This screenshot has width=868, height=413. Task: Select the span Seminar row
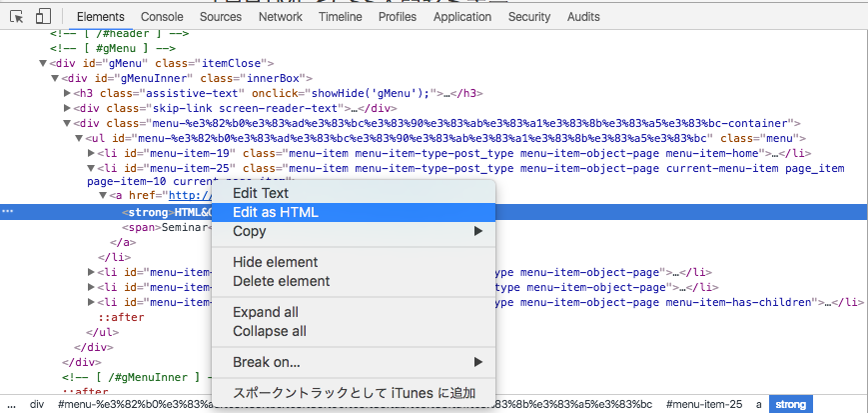coord(166,227)
